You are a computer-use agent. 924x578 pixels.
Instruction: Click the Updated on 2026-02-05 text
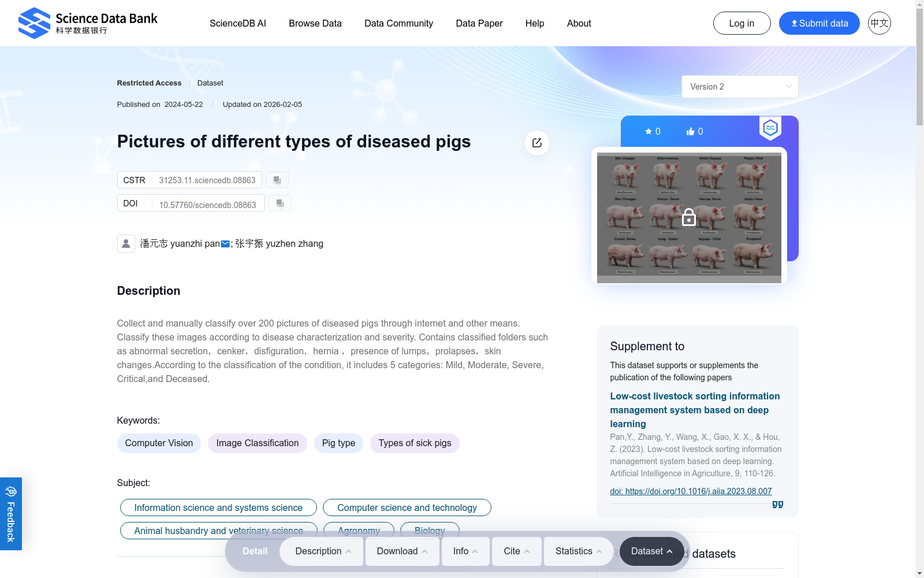[x=262, y=105]
